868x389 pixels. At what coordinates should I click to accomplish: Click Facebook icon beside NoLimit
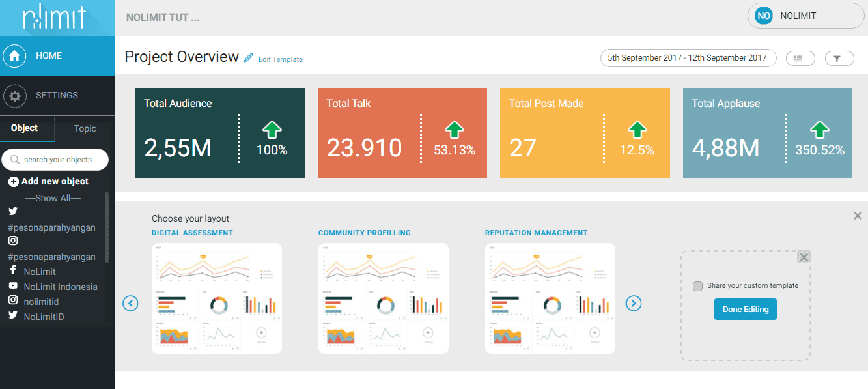[13, 271]
